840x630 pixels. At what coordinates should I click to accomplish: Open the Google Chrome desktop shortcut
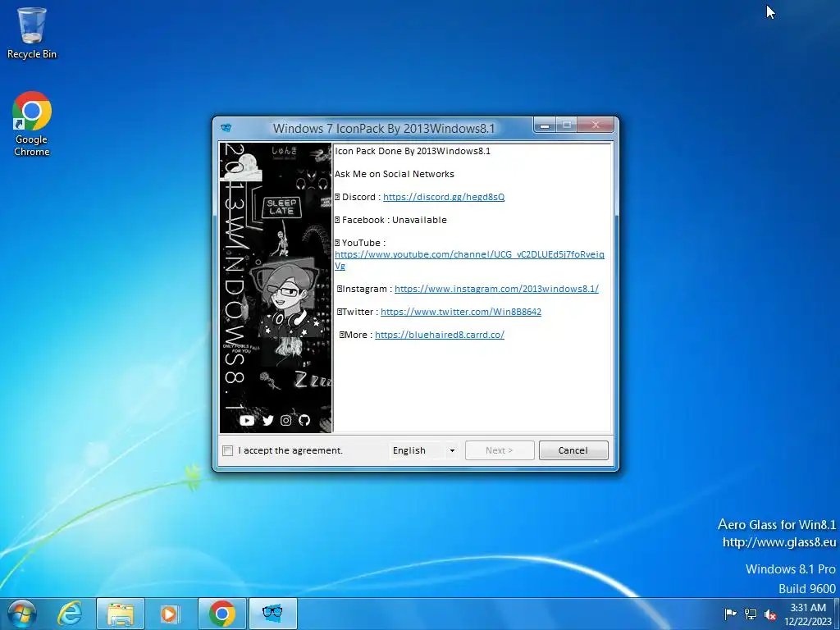pyautogui.click(x=32, y=124)
